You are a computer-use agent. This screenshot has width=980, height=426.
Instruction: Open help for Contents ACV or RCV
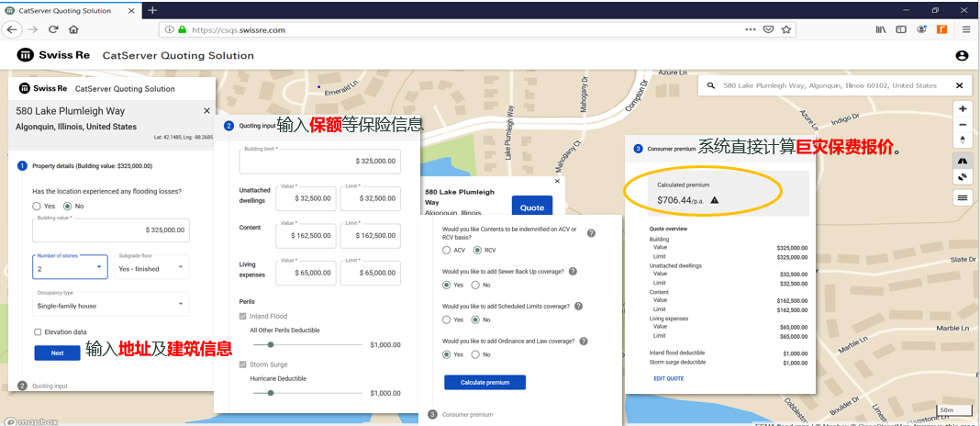point(591,232)
